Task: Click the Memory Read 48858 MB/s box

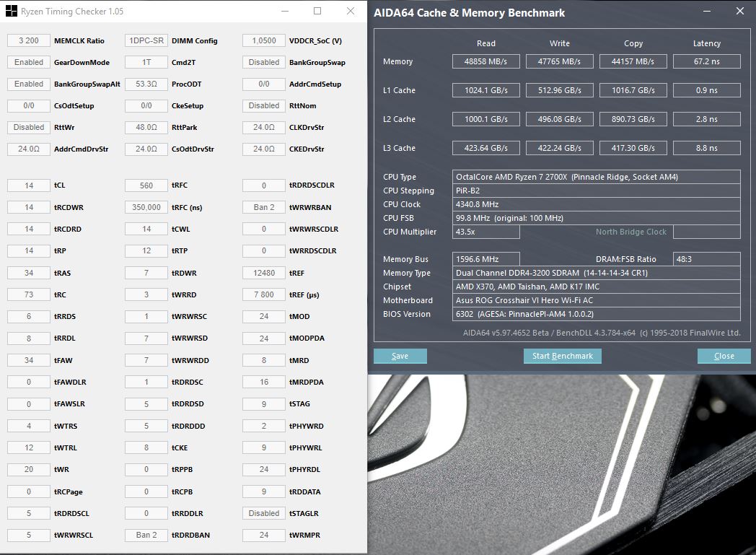Action: tap(486, 61)
